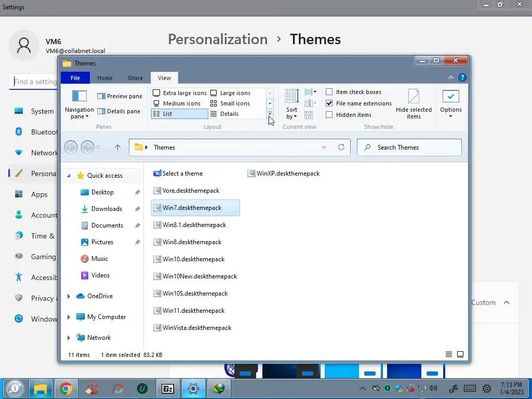Image resolution: width=532 pixels, height=399 pixels.
Task: Open the Sort by dropdown
Action: 292,104
